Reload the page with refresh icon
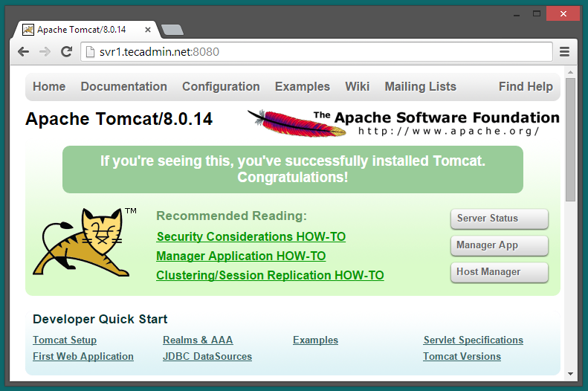588x391 pixels. (66, 52)
